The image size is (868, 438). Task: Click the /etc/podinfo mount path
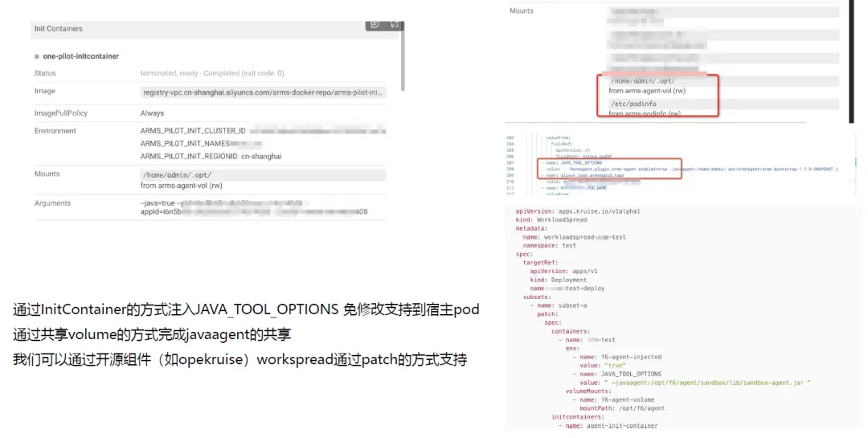pyautogui.click(x=633, y=104)
